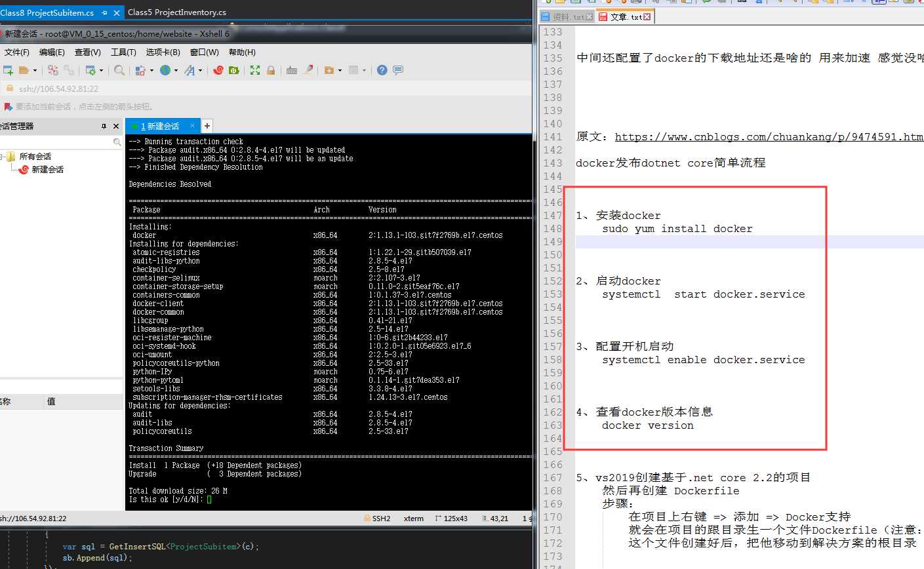Click the session manager search field
924x569 pixels.
61,142
